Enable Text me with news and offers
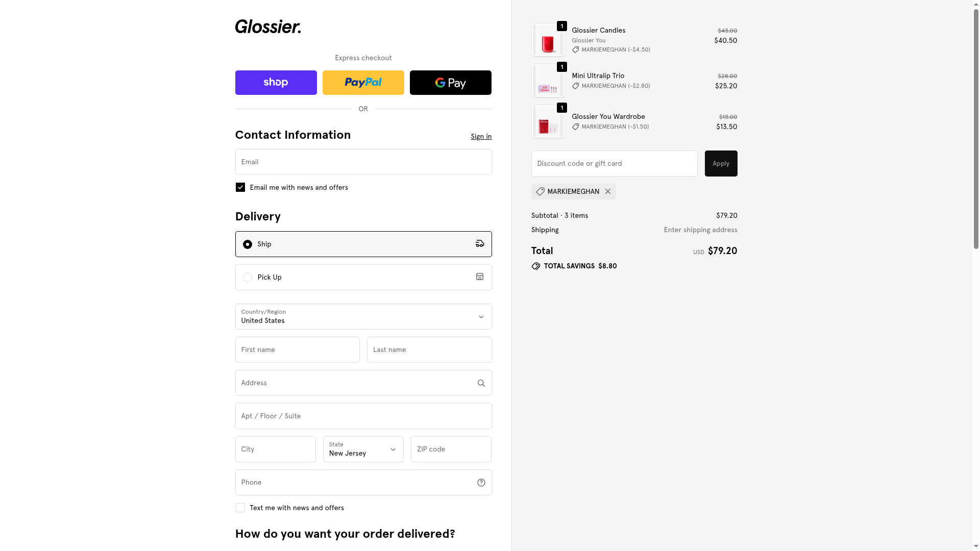980x551 pixels. click(240, 508)
